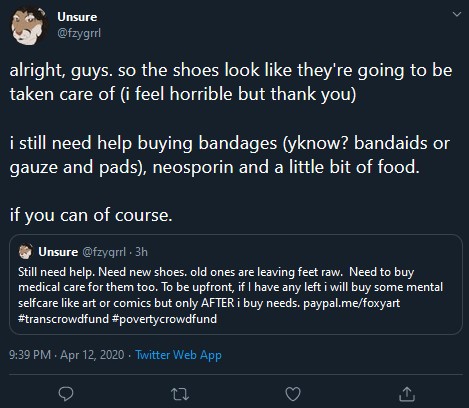Click the Unsure name in quoted tweet
The image size is (469, 408).
click(x=58, y=252)
